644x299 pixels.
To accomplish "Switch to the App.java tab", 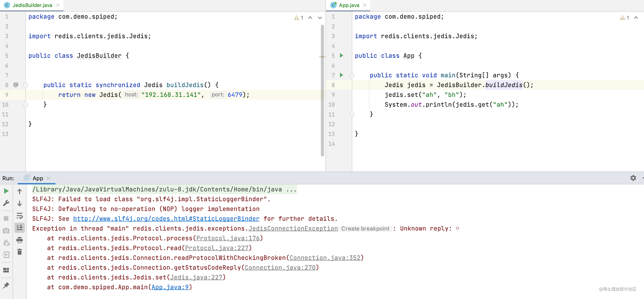I will [349, 5].
